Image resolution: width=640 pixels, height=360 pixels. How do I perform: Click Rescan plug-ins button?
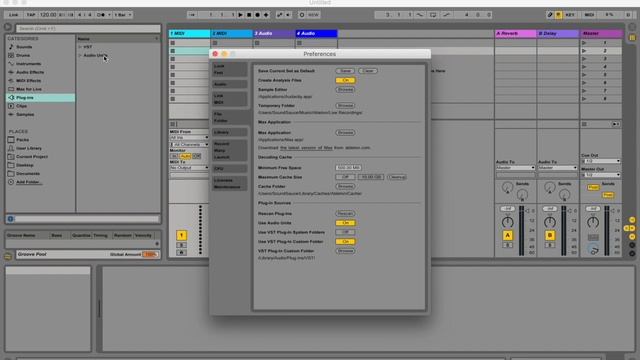[x=345, y=213]
